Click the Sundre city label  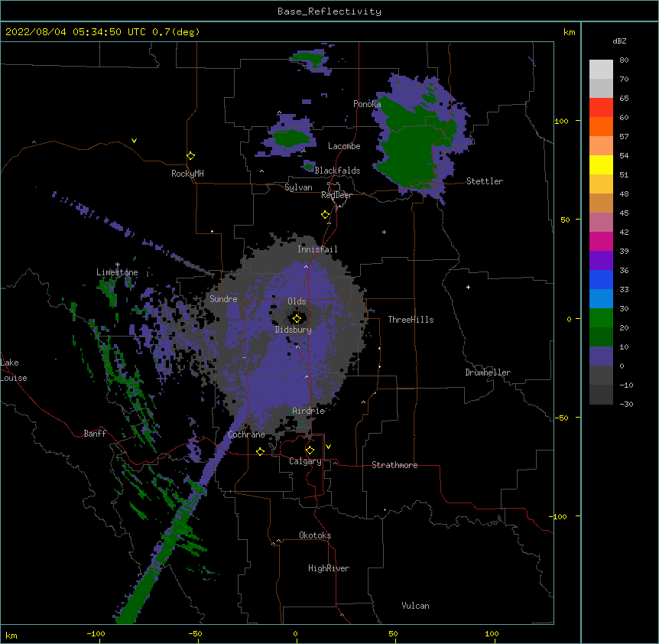pos(223,299)
